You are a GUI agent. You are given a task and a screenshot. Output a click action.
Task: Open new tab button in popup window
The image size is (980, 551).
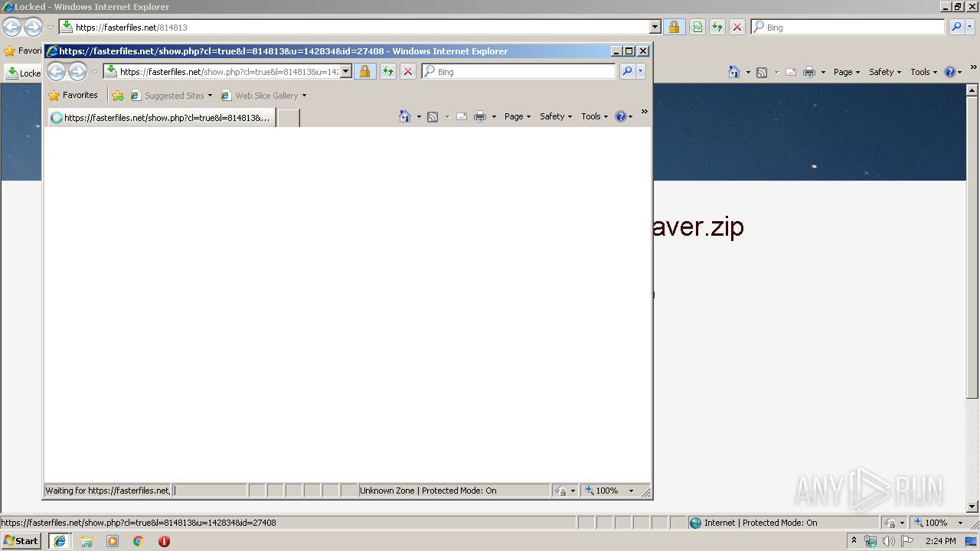288,118
